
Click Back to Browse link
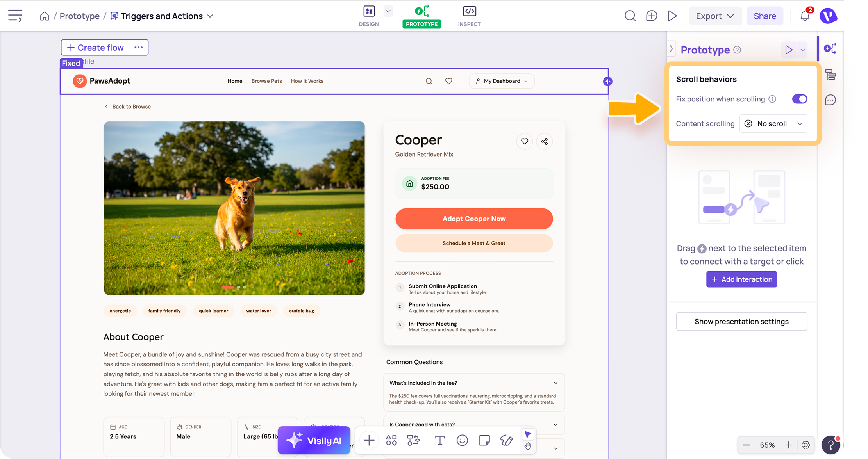pos(128,107)
